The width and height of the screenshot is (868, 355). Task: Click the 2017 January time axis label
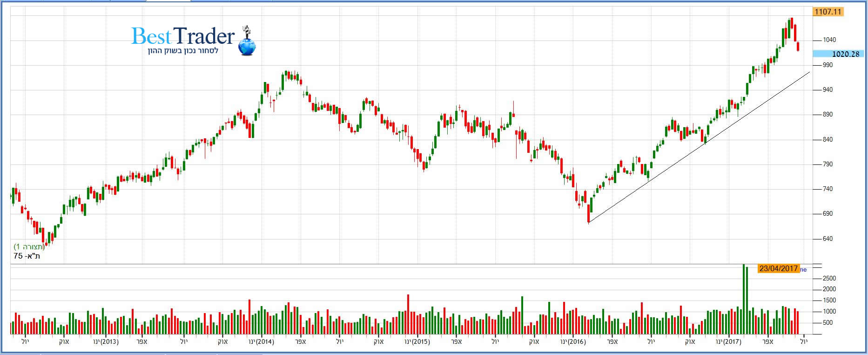click(x=728, y=341)
